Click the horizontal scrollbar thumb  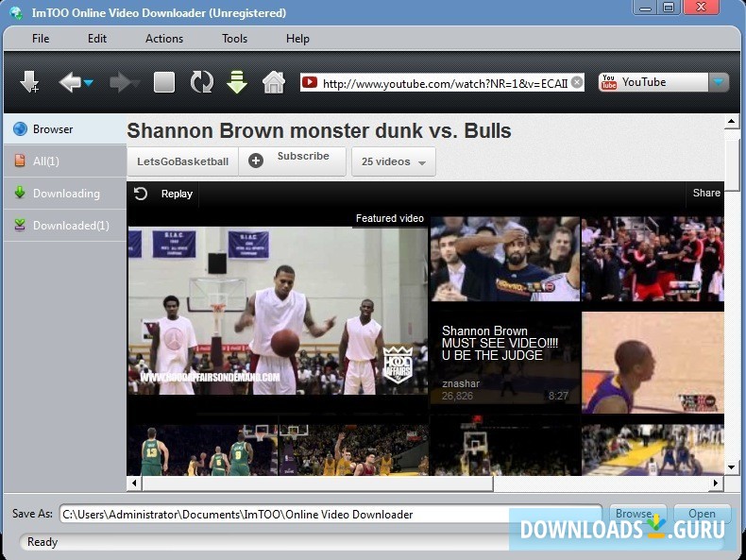tap(318, 484)
